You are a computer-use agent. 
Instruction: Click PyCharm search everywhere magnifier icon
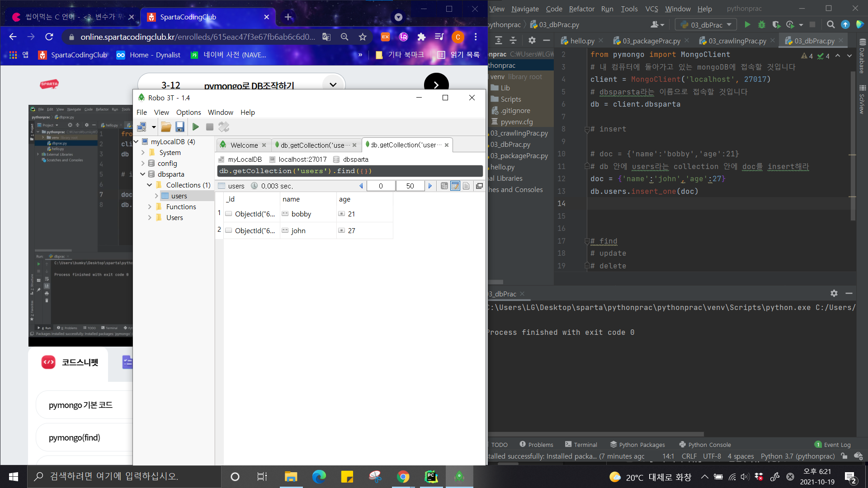[x=830, y=25]
